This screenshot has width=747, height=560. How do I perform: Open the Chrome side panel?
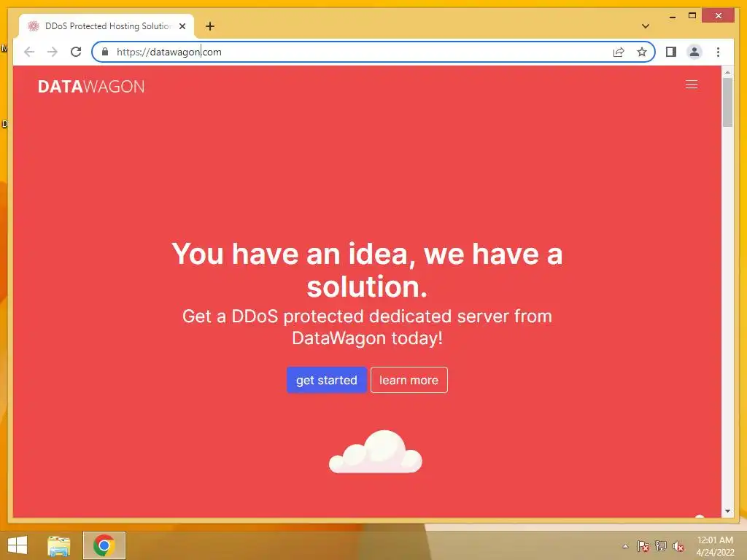[671, 52]
